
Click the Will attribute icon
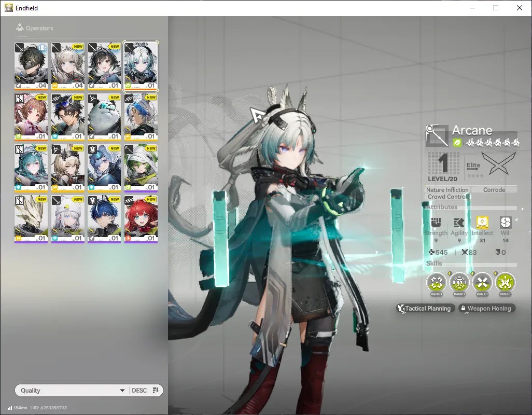(x=506, y=223)
